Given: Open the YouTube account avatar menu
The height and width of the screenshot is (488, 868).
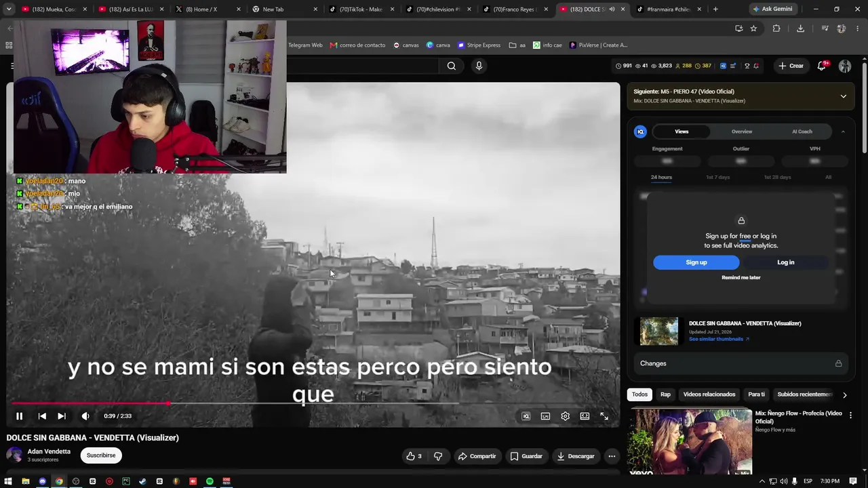Looking at the screenshot, I should tap(845, 66).
